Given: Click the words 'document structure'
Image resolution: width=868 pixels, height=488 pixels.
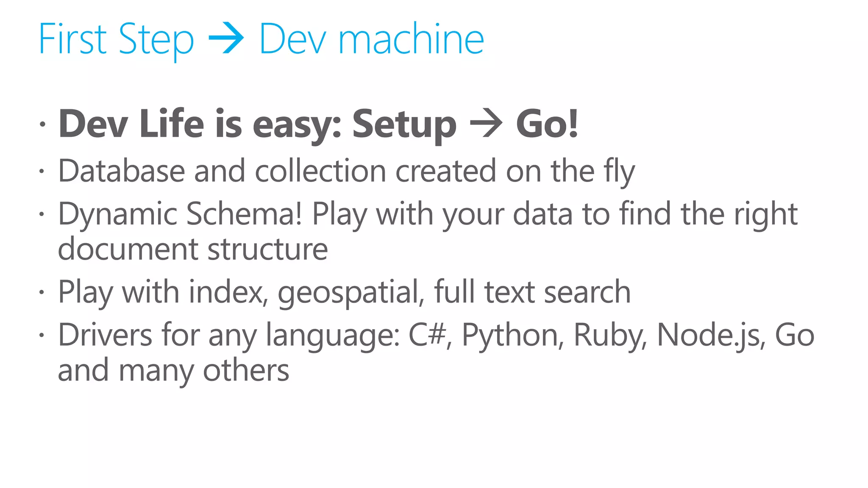Looking at the screenshot, I should pyautogui.click(x=193, y=249).
